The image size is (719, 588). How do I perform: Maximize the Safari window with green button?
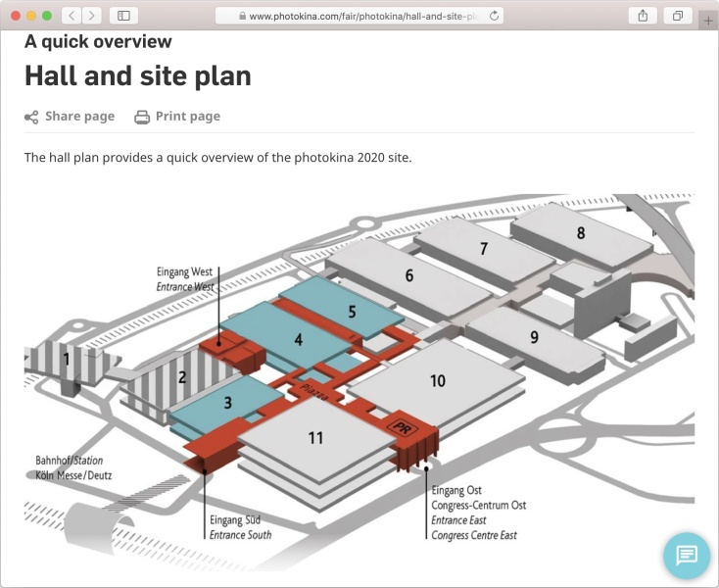(x=47, y=16)
